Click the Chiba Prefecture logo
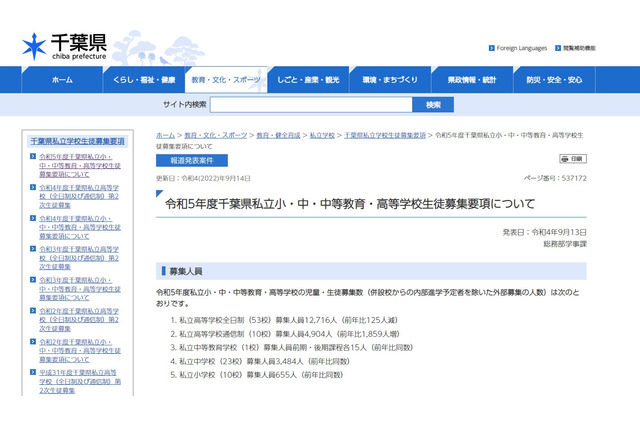Viewport: 640px width, 426px height. [64, 46]
